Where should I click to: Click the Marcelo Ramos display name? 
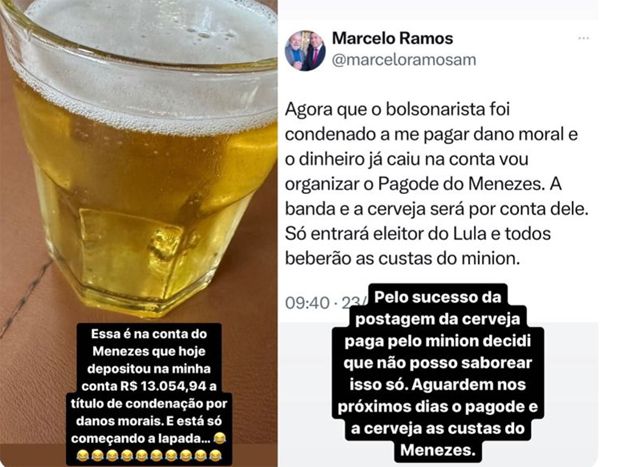pos(393,38)
